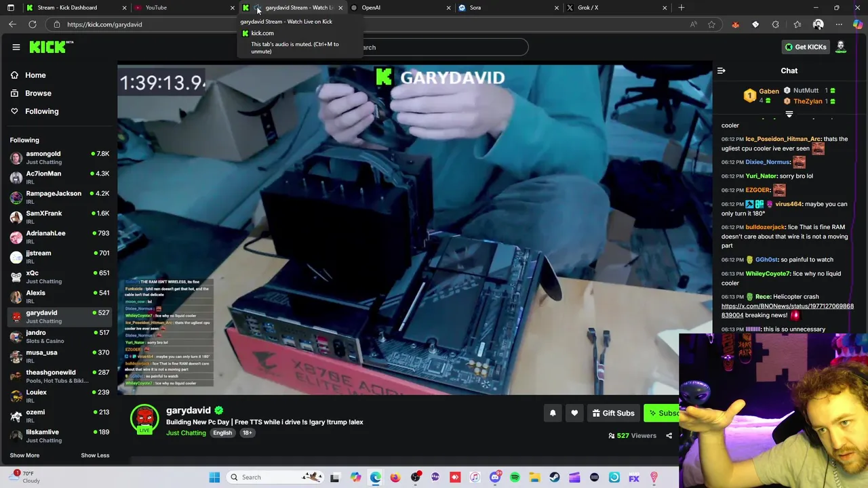Click the 18+ stream tag

[x=247, y=433]
